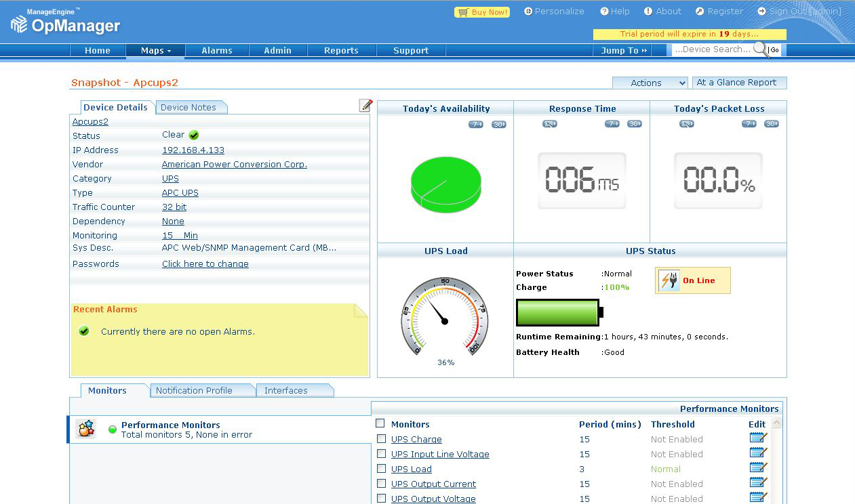Screen dimensions: 855x504
Task: Click the device search magnifier icon
Action: 760,49
